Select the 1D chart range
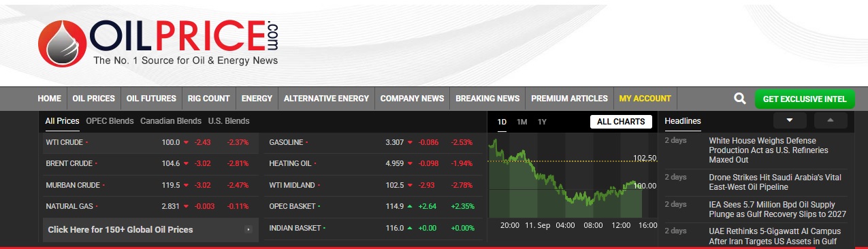The height and width of the screenshot is (249, 868). [x=502, y=122]
